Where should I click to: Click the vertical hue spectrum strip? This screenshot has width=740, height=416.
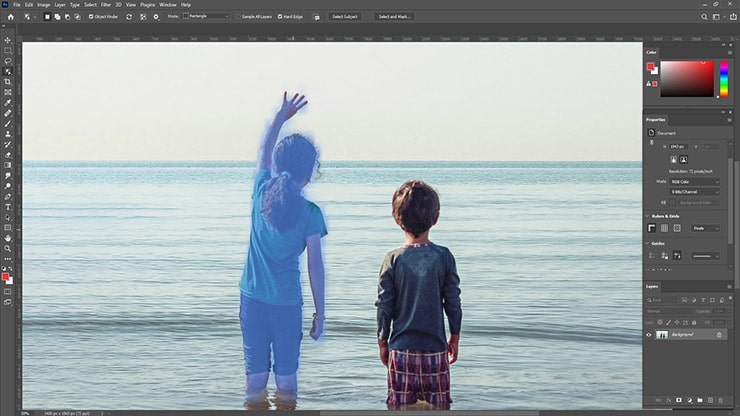[x=723, y=79]
